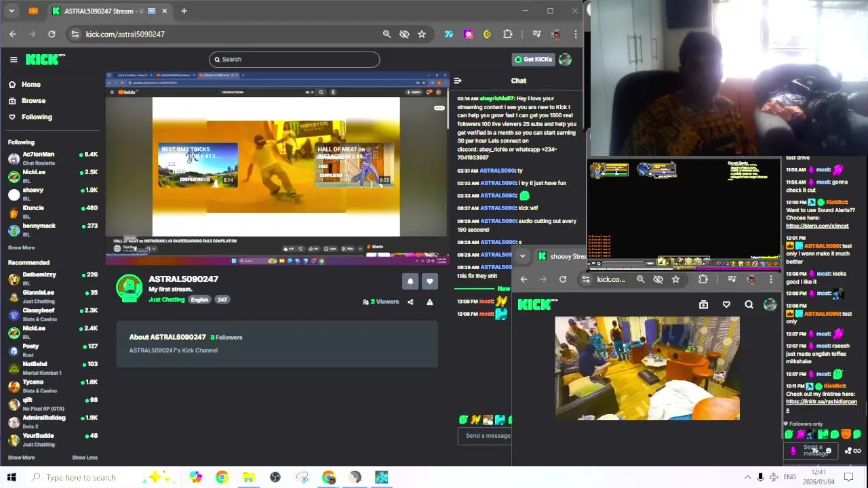Click heart icon in shoovy window header
The height and width of the screenshot is (488, 868).
point(726,305)
